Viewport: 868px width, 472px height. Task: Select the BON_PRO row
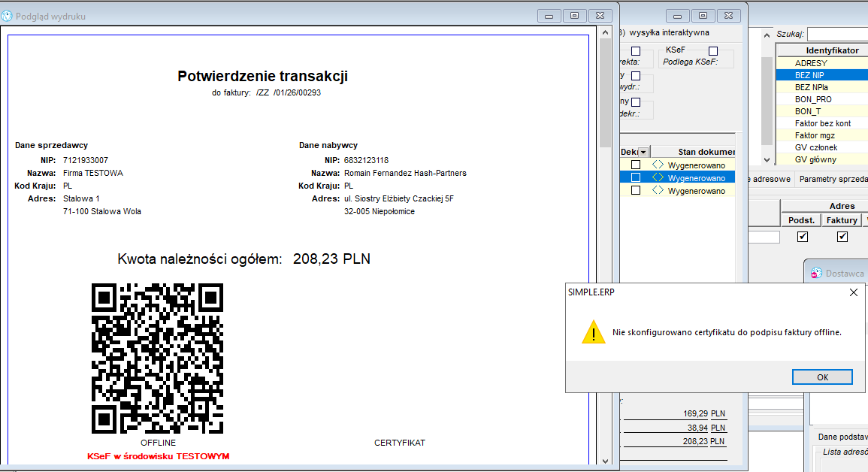point(823,99)
